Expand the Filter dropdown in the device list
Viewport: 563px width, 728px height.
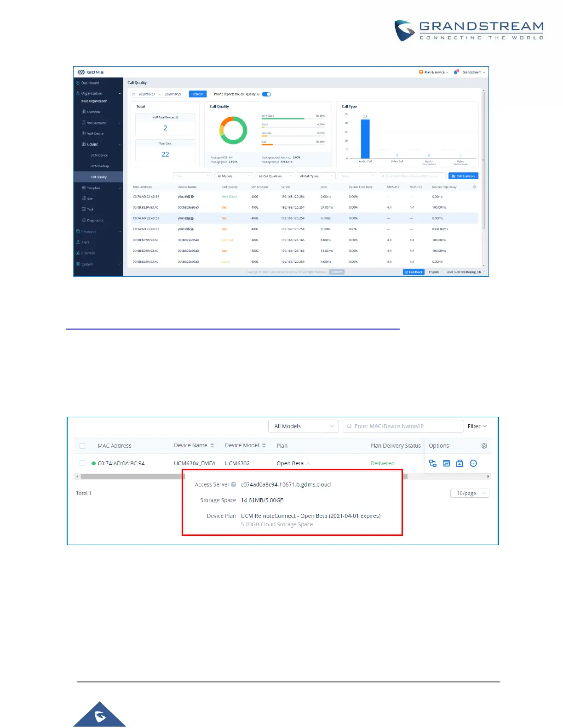(477, 426)
